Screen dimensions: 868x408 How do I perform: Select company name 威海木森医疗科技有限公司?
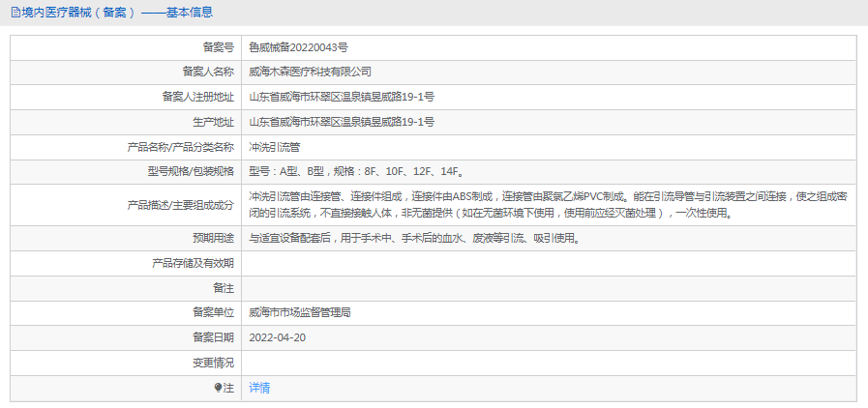[310, 72]
